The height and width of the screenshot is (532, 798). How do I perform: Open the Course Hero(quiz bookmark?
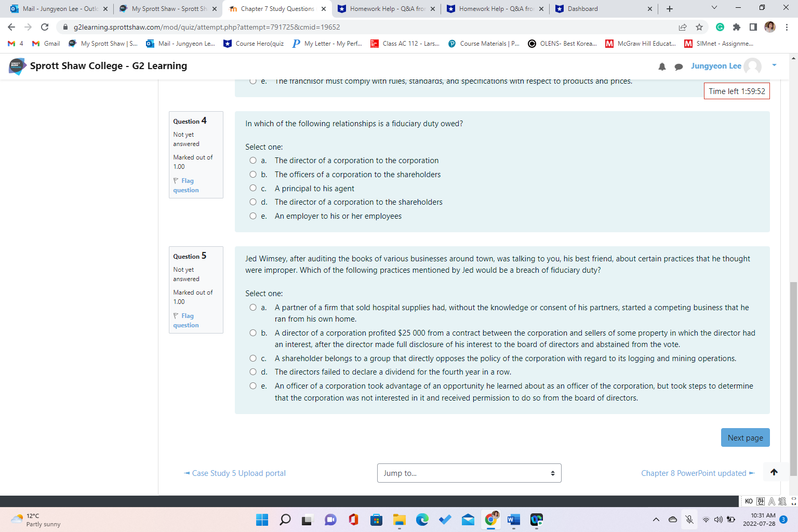tap(254, 44)
